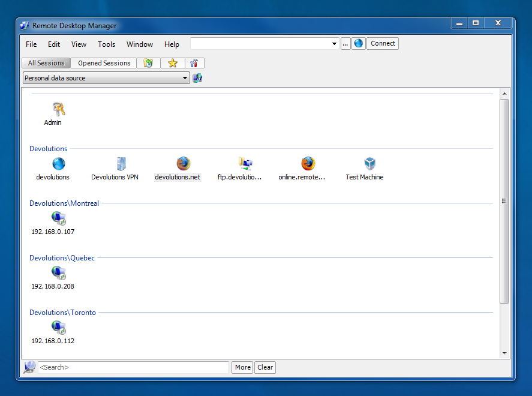Screen dimensions: 532x396
Task: Select the ftp.devolutions FTP session icon
Action: (x=245, y=163)
